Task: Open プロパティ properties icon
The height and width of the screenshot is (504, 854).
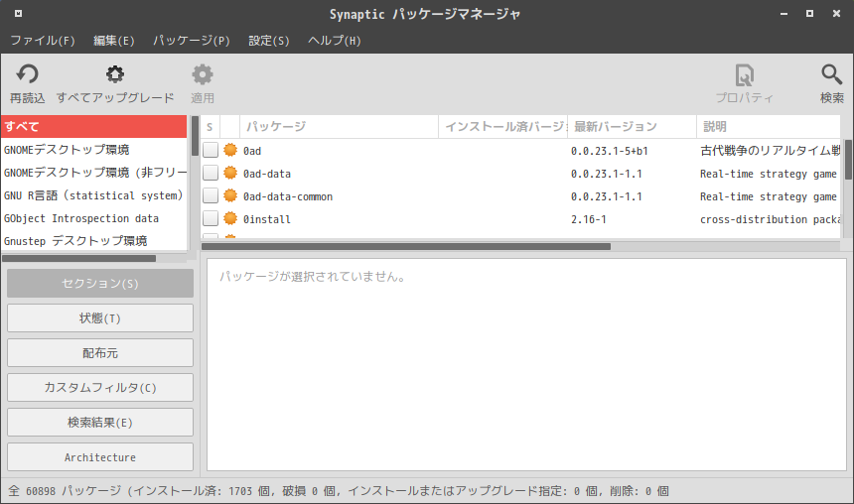Action: pyautogui.click(x=744, y=75)
